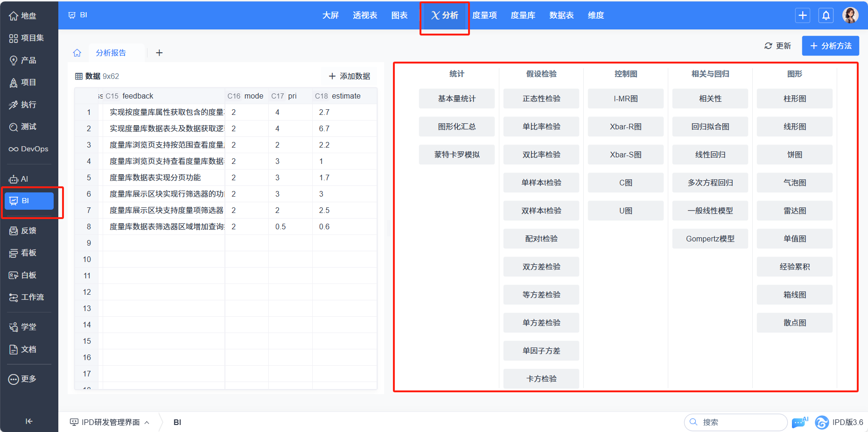Click the 分析方法 button
868x432 pixels.
[831, 46]
